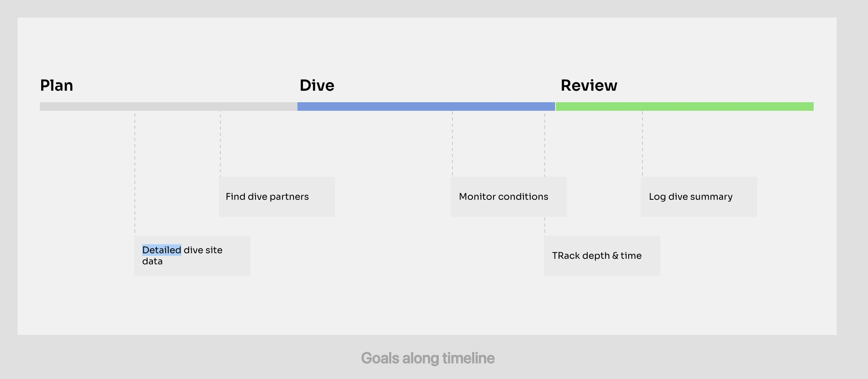Select dashed connector above Log dive summary
The width and height of the screenshot is (868, 379).
pyautogui.click(x=642, y=143)
